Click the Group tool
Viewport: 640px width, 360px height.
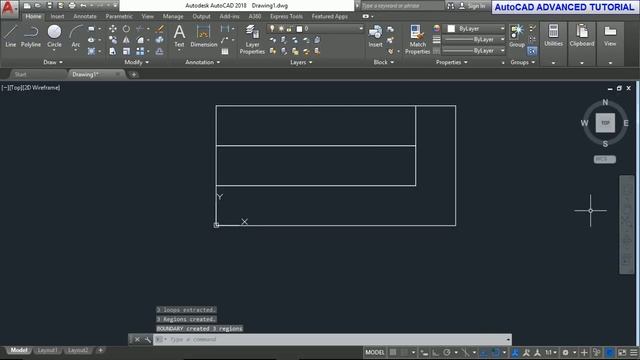coord(517,36)
